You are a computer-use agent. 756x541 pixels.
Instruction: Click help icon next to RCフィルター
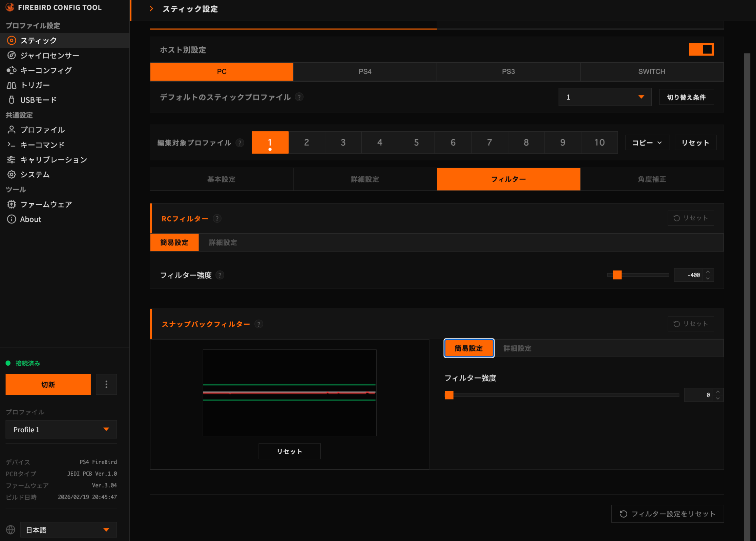pyautogui.click(x=217, y=219)
